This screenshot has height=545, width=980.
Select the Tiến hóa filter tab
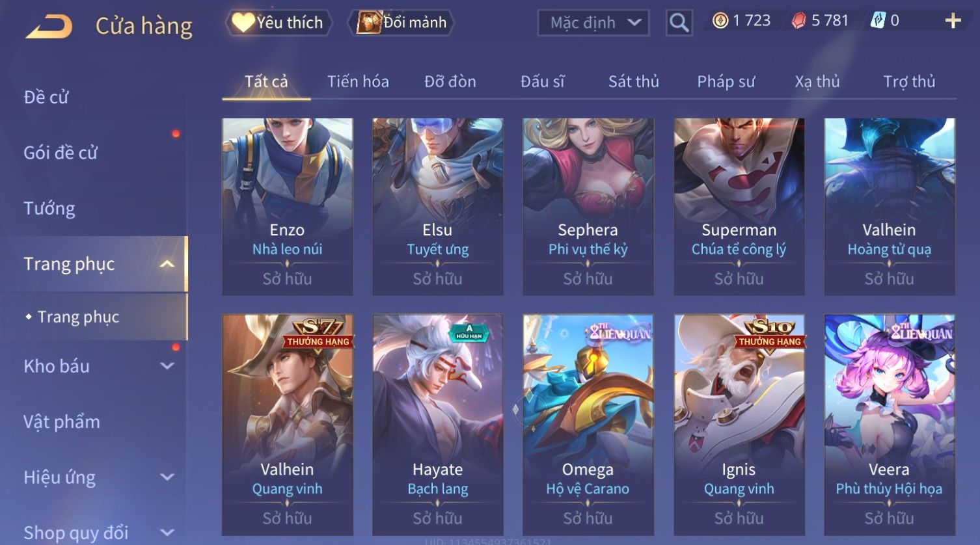[358, 81]
